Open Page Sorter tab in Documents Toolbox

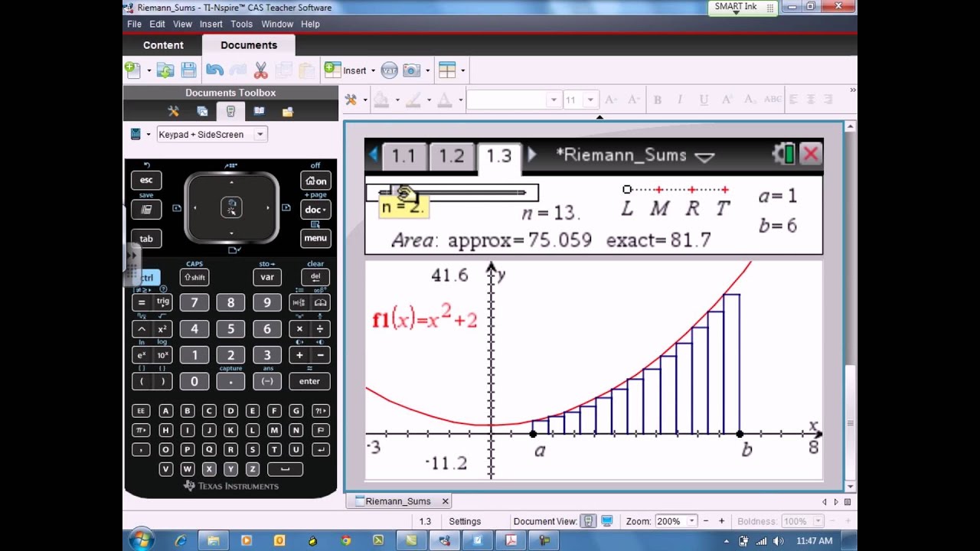(x=202, y=112)
